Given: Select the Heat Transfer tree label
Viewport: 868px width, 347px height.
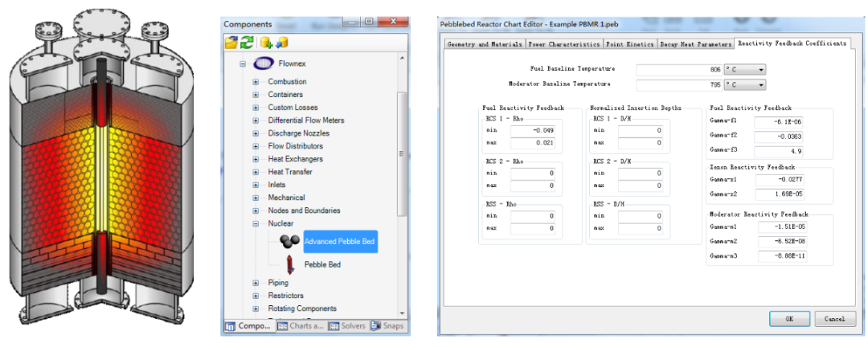Looking at the screenshot, I should 289,172.
